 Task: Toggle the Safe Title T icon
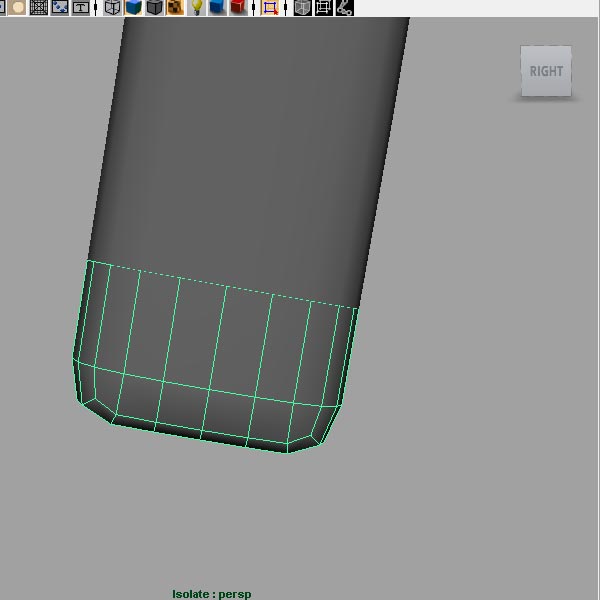coord(81,7)
